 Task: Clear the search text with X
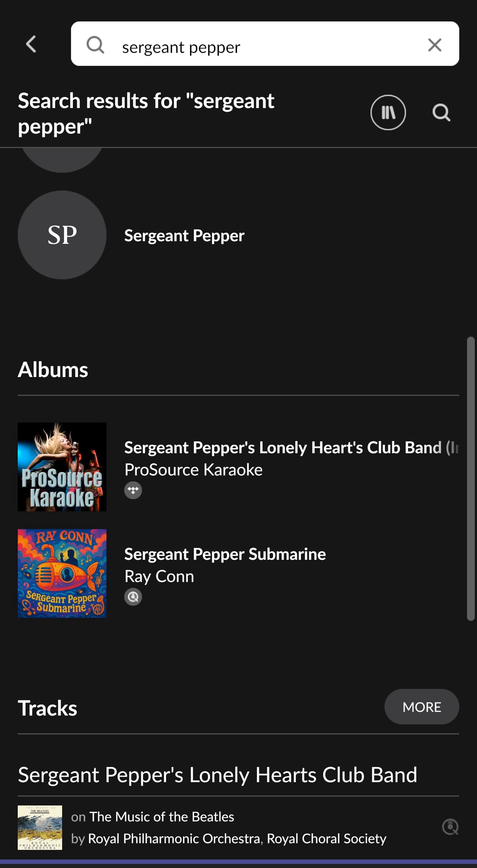pyautogui.click(x=434, y=45)
